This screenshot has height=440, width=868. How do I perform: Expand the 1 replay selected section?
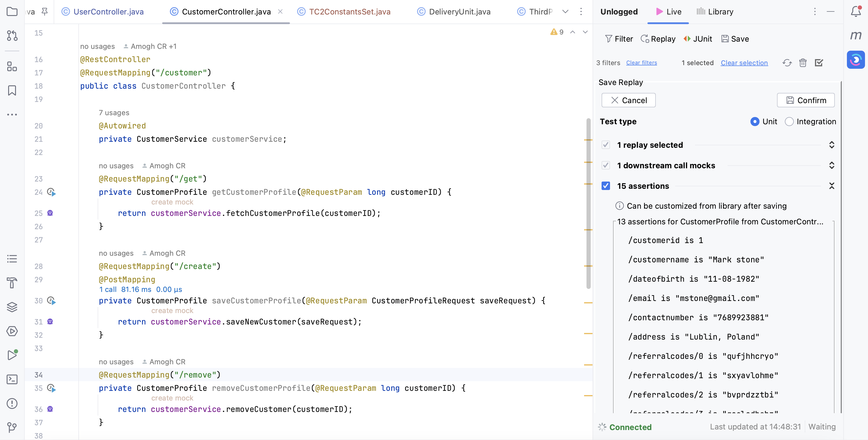[831, 145]
